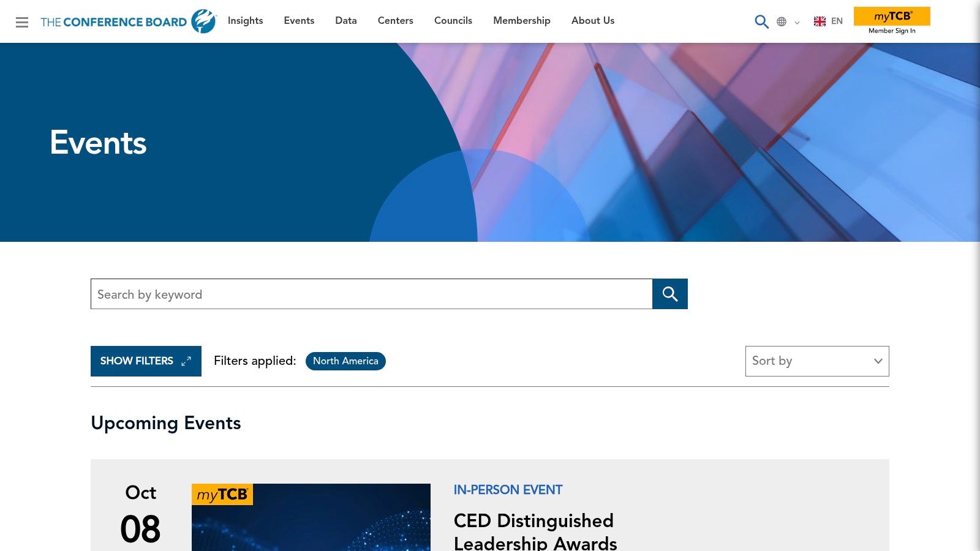
Task: Open the Councils menu
Action: [453, 21]
